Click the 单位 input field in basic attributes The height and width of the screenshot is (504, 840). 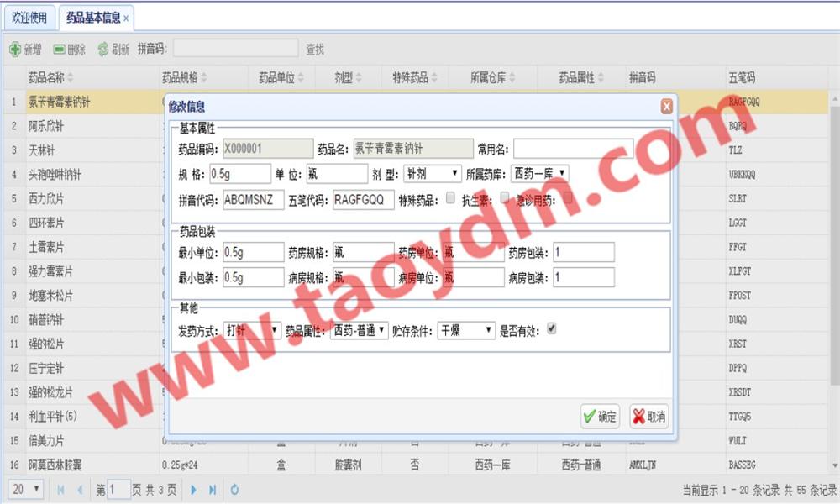(337, 174)
